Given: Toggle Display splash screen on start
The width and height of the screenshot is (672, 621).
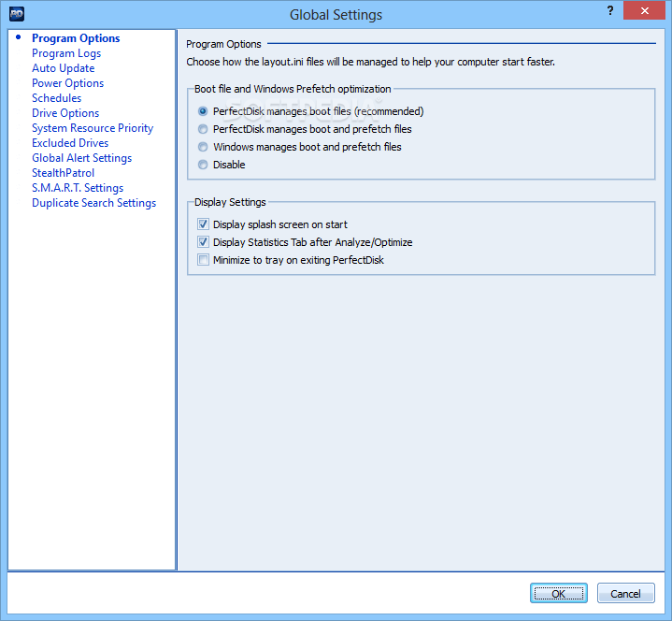Looking at the screenshot, I should [x=272, y=224].
